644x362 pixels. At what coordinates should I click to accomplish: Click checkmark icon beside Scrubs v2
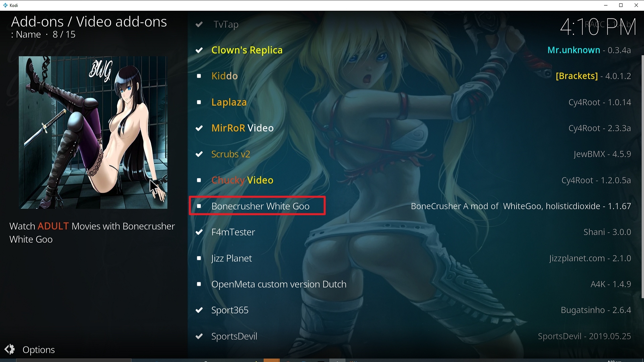pos(199,154)
